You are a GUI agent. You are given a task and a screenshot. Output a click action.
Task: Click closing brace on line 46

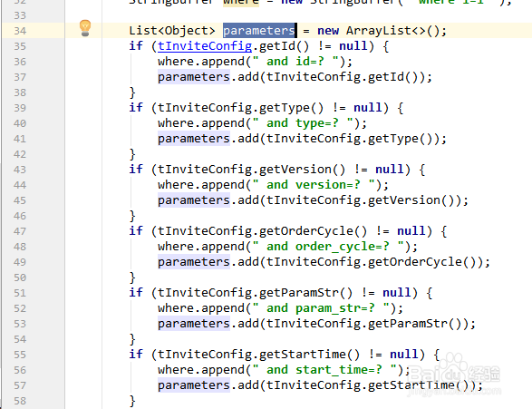(132, 216)
